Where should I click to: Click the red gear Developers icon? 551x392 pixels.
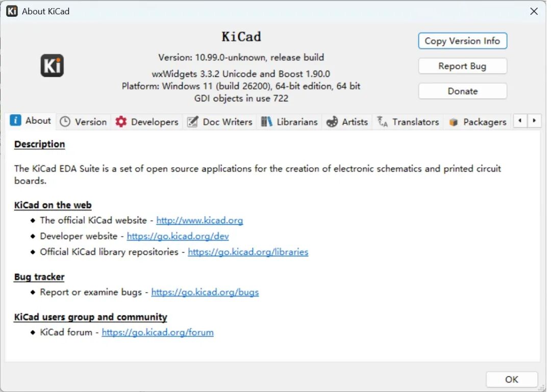[x=121, y=122]
